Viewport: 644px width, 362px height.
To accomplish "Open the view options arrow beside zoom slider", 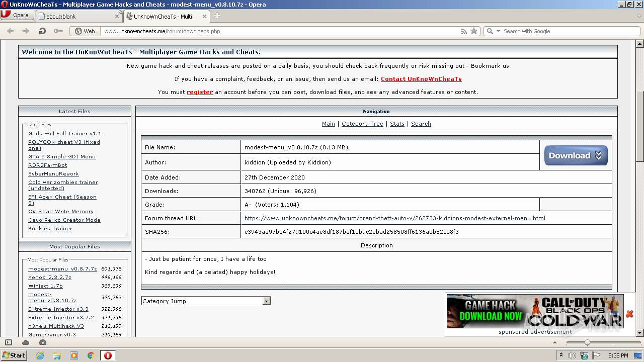I will [x=555, y=342].
